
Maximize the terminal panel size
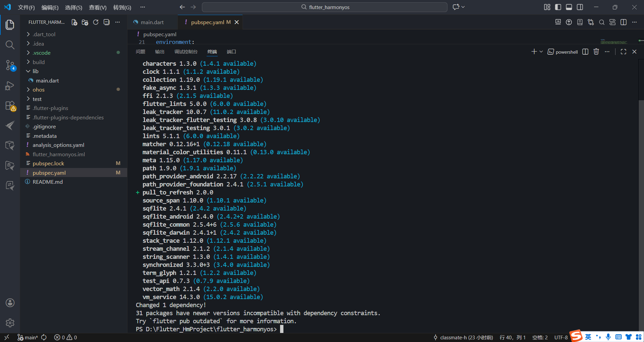click(624, 52)
